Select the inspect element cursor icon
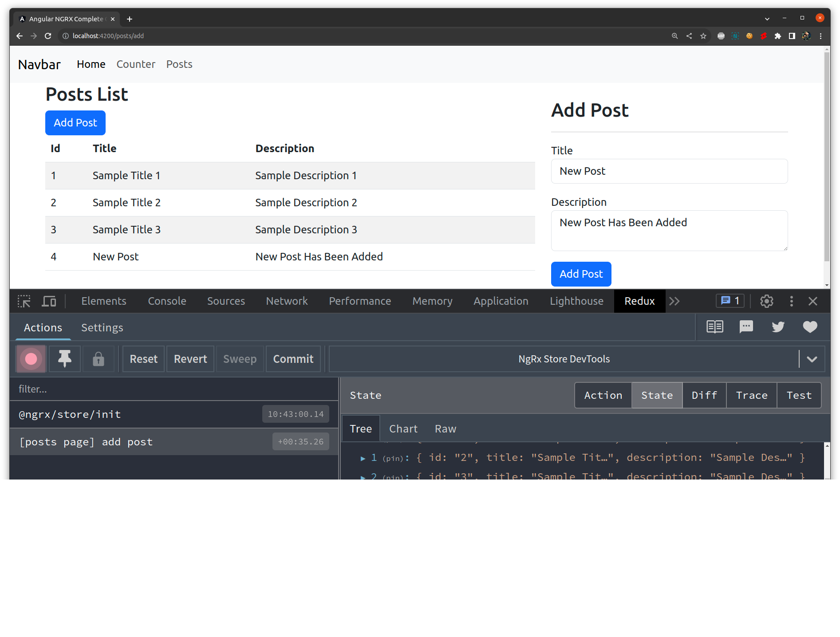The width and height of the screenshot is (840, 637). [24, 301]
